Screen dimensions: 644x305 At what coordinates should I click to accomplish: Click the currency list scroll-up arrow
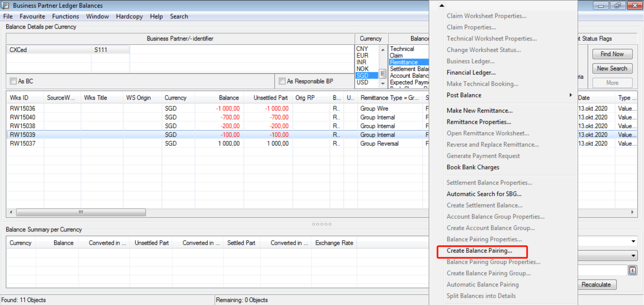pos(383,50)
